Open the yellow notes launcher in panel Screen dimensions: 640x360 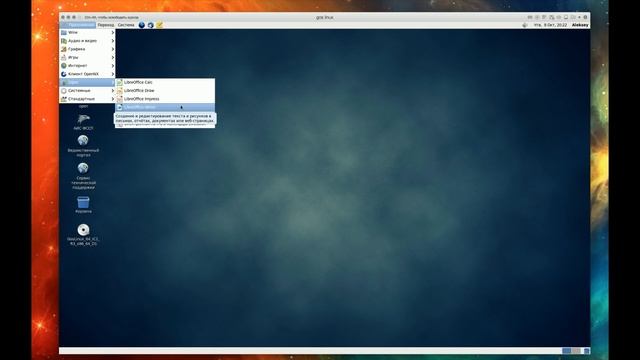point(160,25)
